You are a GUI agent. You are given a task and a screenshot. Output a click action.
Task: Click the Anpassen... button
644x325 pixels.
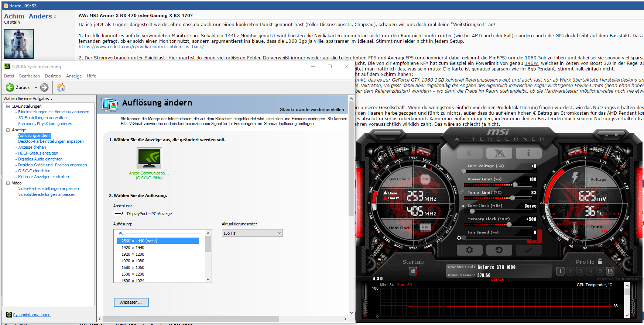(131, 302)
